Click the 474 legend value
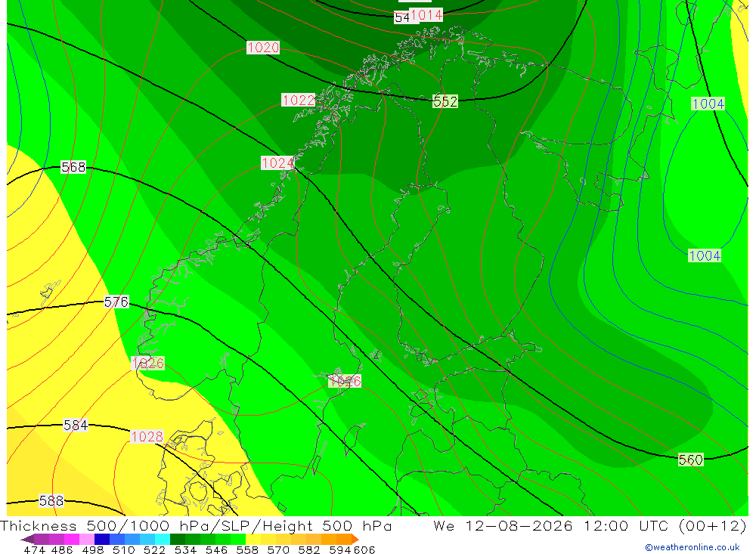Image resolution: width=756 pixels, height=554 pixels. 34,549
